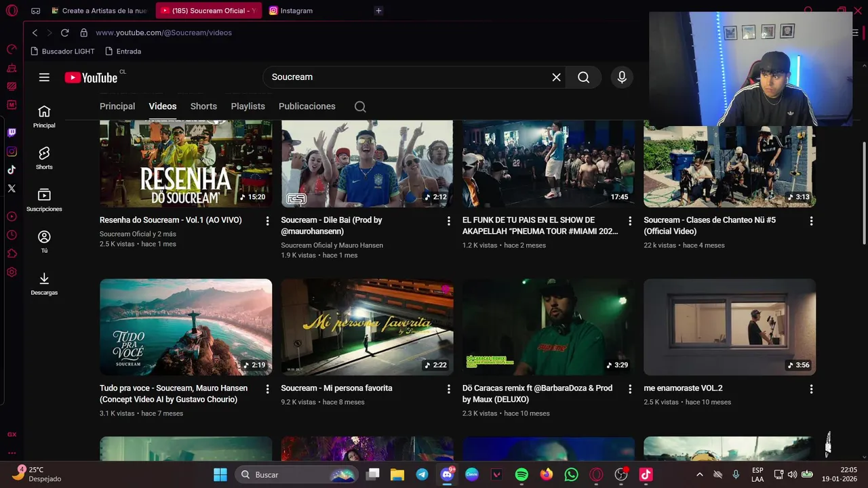This screenshot has height=488, width=868.
Task: Open options for Dile Bai video
Action: (x=448, y=221)
